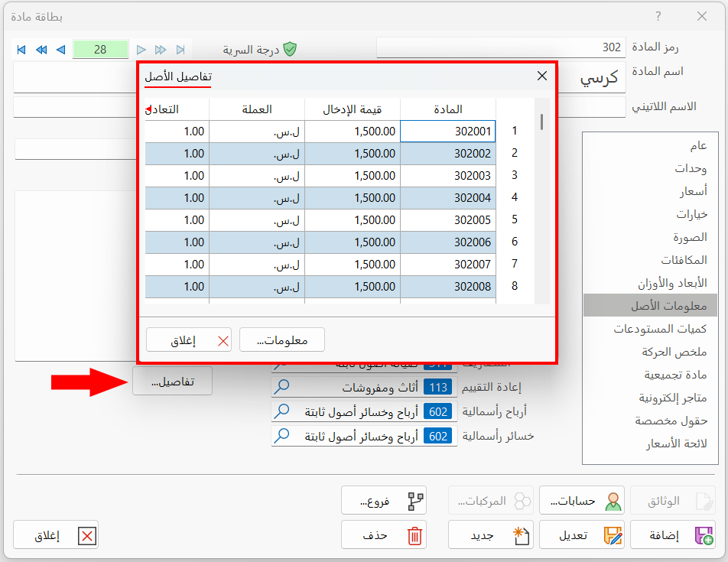Go to previous record arrow
The height and width of the screenshot is (562, 728).
(x=61, y=50)
